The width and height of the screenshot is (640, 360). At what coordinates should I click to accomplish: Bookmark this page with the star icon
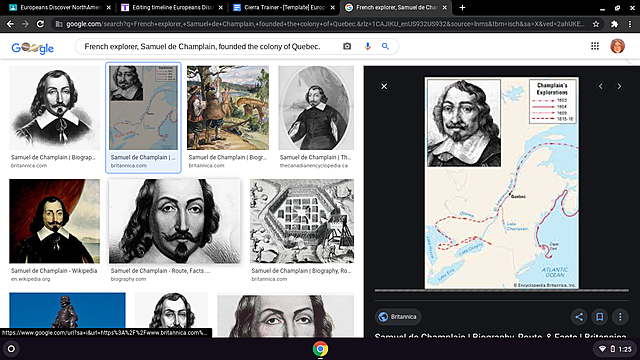point(596,24)
